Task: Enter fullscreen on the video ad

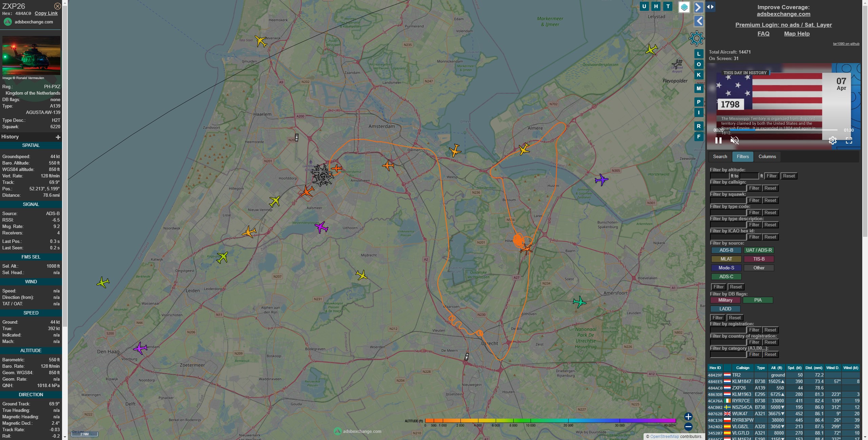Action: click(x=849, y=140)
